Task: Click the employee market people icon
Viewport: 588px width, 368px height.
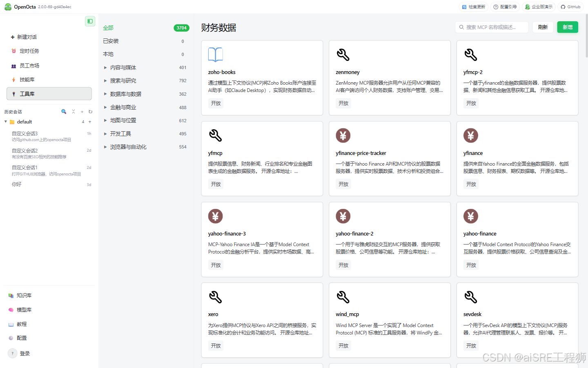Action: [13, 66]
